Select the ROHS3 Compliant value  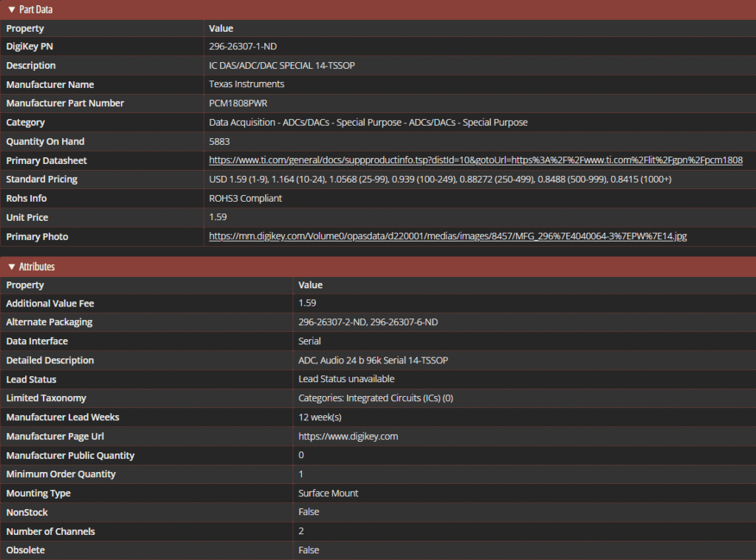coord(245,198)
